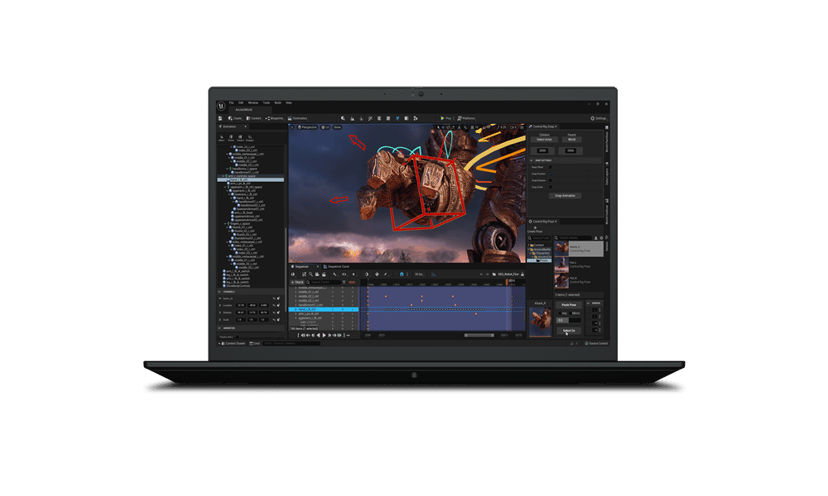The height and width of the screenshot is (496, 828).
Task: Click the Sequencer wrench actions icon
Action: coord(334,274)
